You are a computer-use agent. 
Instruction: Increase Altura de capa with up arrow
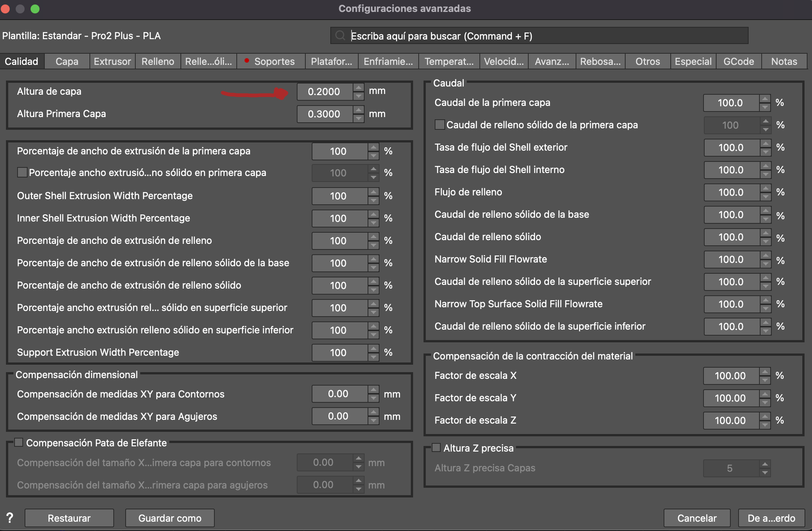click(359, 88)
